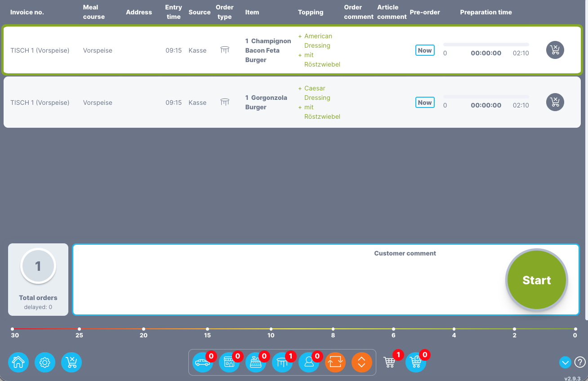The image size is (588, 381).
Task: Open the shopping cart with badge 1
Action: [389, 362]
